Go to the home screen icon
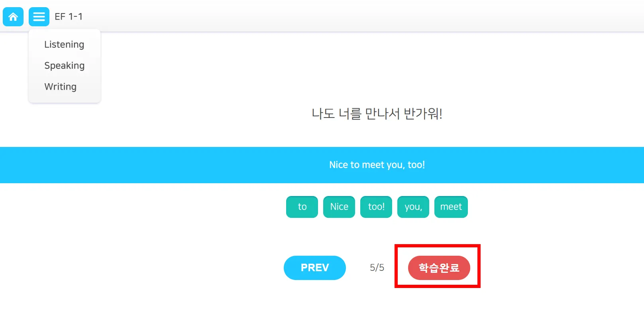 13,17
